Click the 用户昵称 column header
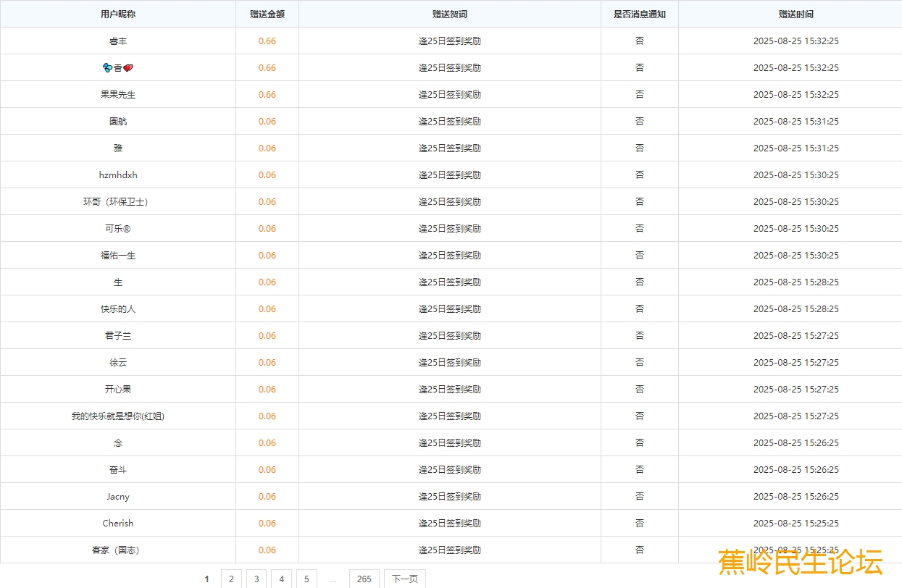The width and height of the screenshot is (902, 588). tap(118, 14)
